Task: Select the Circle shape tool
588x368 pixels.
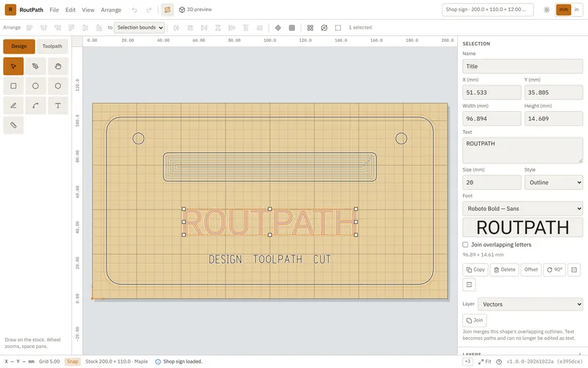Action: [x=35, y=86]
